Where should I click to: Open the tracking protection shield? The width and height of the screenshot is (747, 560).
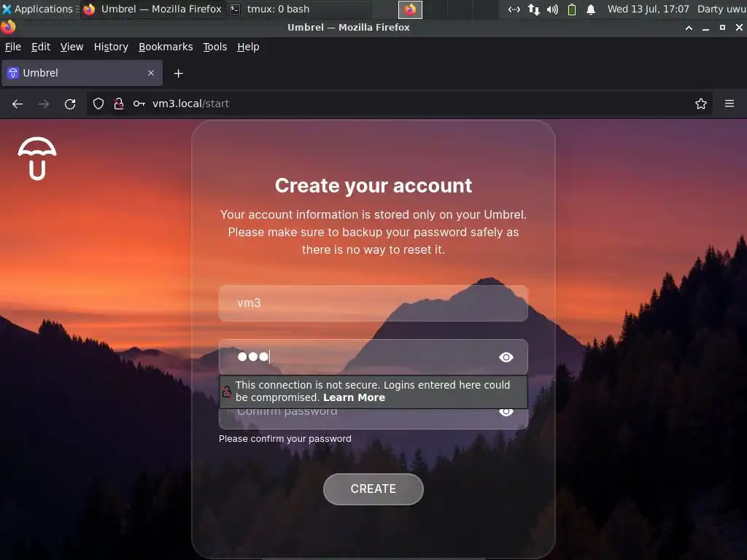[x=98, y=104]
